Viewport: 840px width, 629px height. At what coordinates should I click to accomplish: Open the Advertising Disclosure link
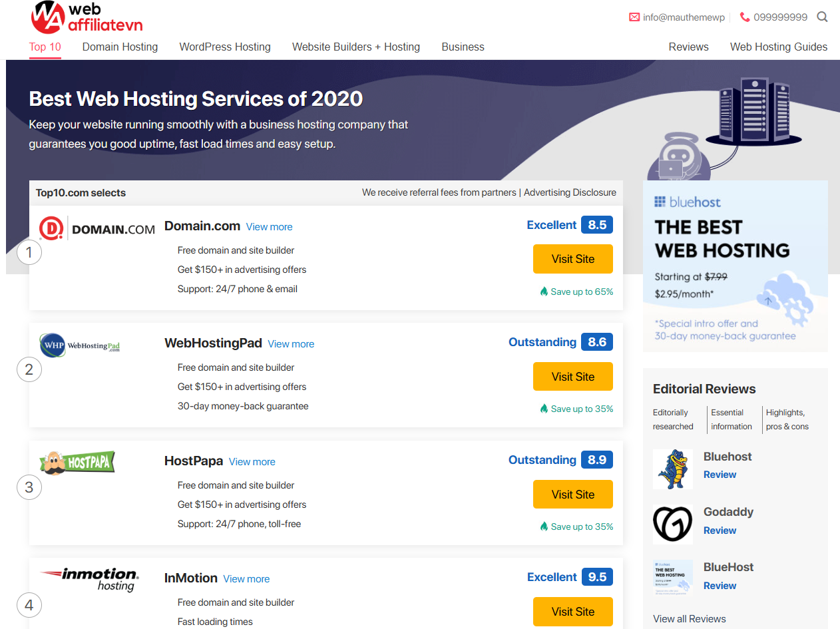point(570,192)
